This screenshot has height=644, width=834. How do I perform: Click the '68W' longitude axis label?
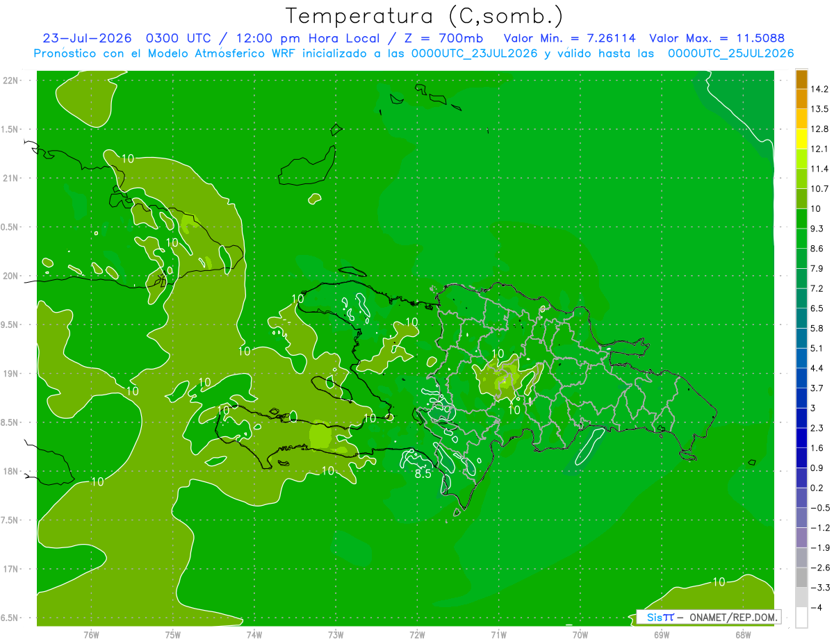[x=743, y=635]
